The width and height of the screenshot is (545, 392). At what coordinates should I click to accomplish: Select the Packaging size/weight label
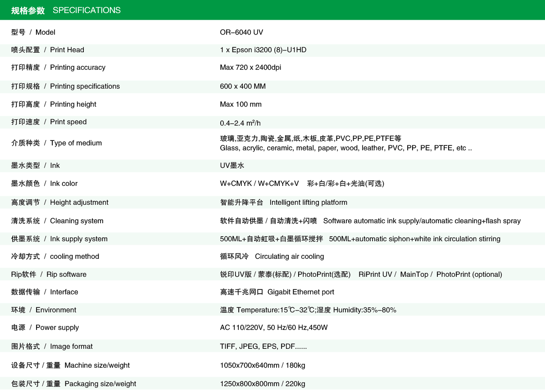point(73,384)
